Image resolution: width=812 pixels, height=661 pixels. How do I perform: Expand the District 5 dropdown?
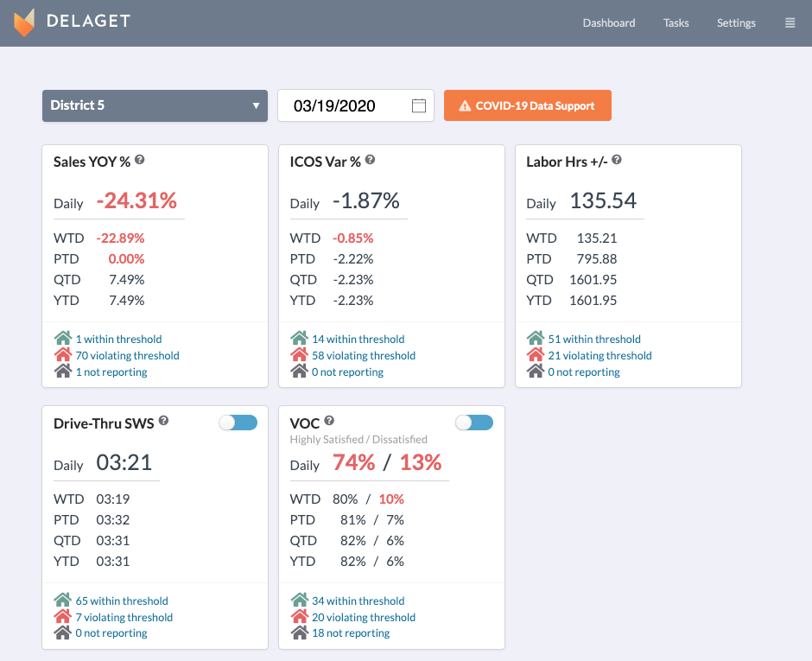click(155, 105)
